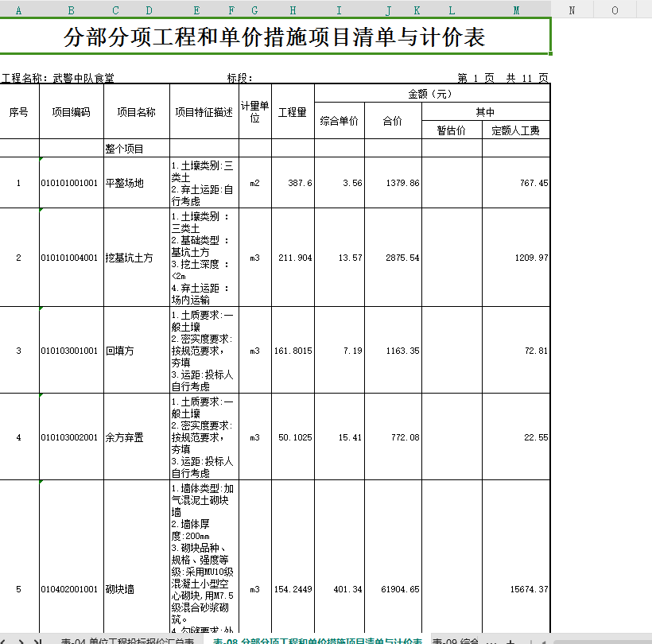Select the 项目特征描述 header cell
652x644 pixels.
pyautogui.click(x=204, y=112)
